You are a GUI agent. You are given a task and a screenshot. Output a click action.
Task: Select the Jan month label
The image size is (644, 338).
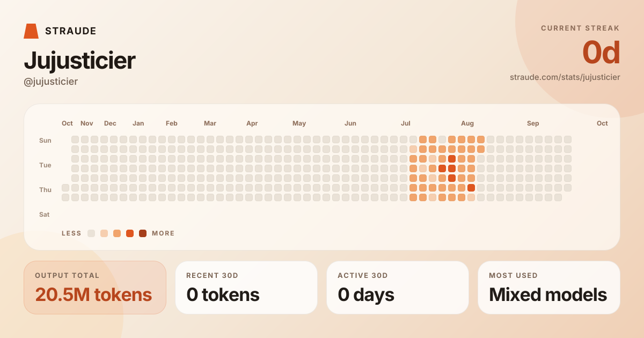click(138, 123)
